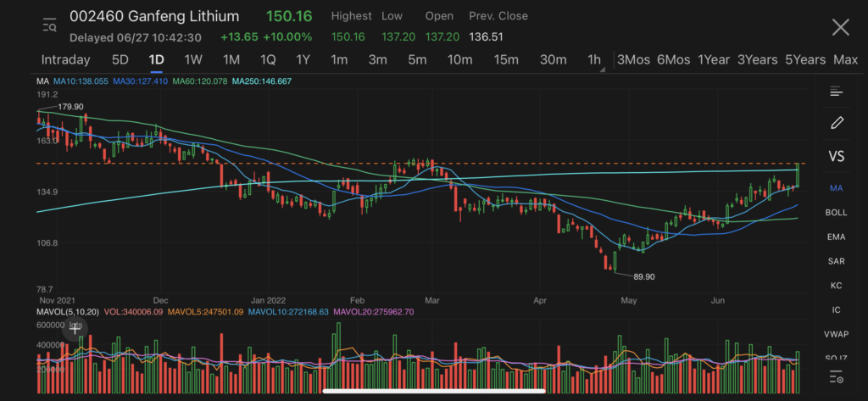Viewport: 868px width, 401px height.
Task: Select the 1Q timeframe tab
Action: 268,60
